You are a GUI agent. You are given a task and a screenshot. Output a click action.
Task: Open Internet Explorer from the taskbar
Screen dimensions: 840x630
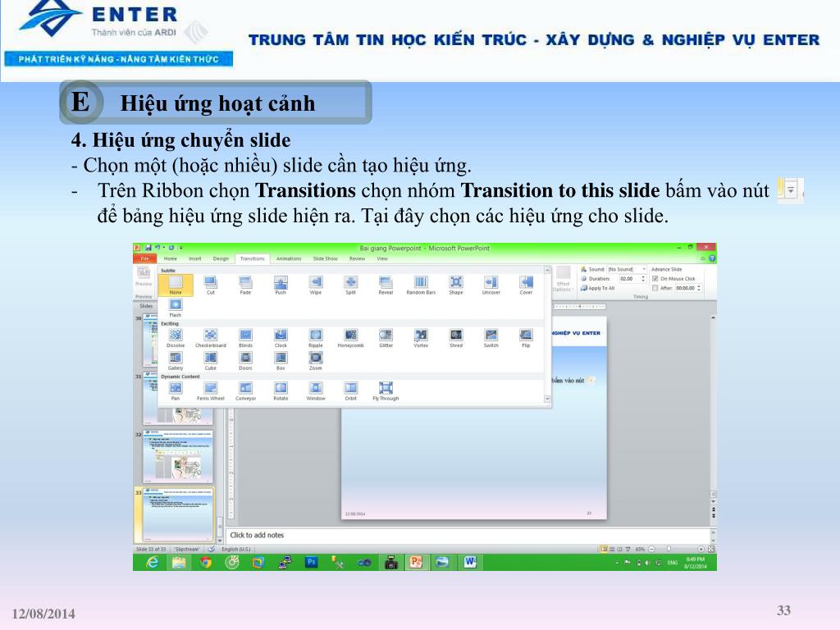tap(153, 562)
